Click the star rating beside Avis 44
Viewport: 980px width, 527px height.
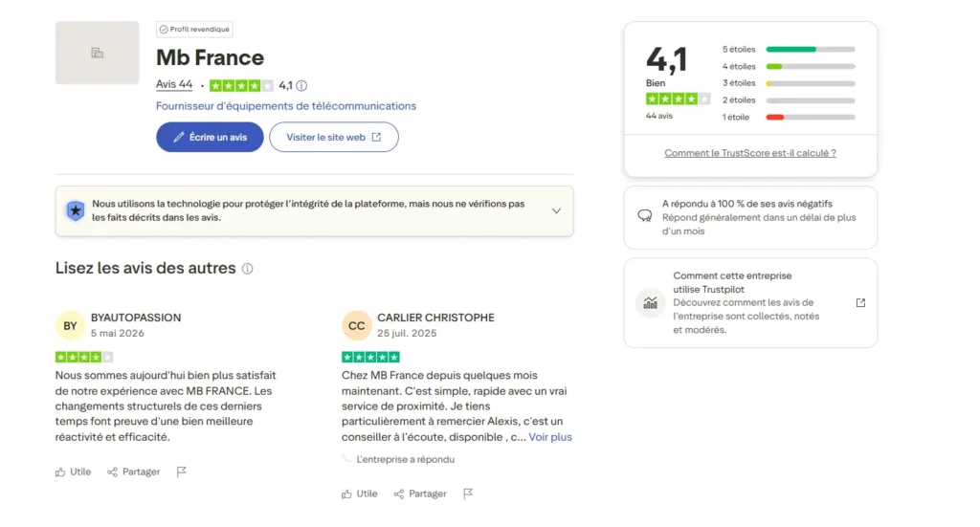pyautogui.click(x=241, y=85)
